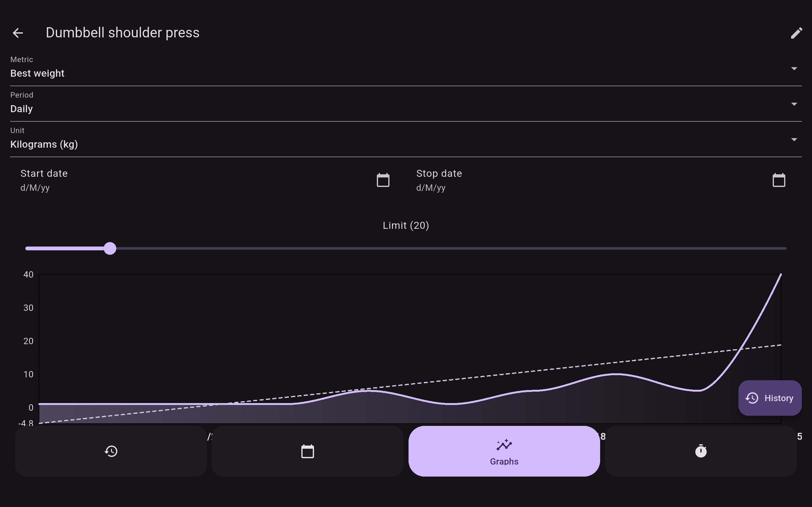This screenshot has height=507, width=812.
Task: Select the Graphs tab
Action: [504, 451]
